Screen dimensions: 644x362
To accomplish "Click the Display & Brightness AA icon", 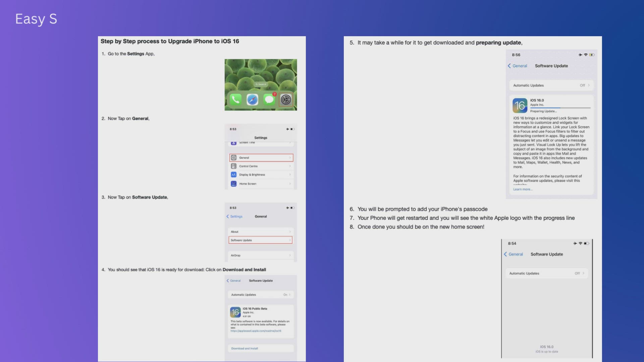I will [234, 175].
